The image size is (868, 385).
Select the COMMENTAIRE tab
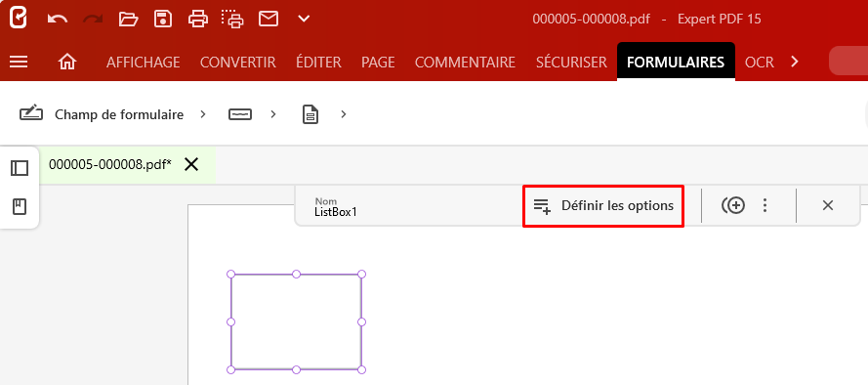(x=465, y=62)
